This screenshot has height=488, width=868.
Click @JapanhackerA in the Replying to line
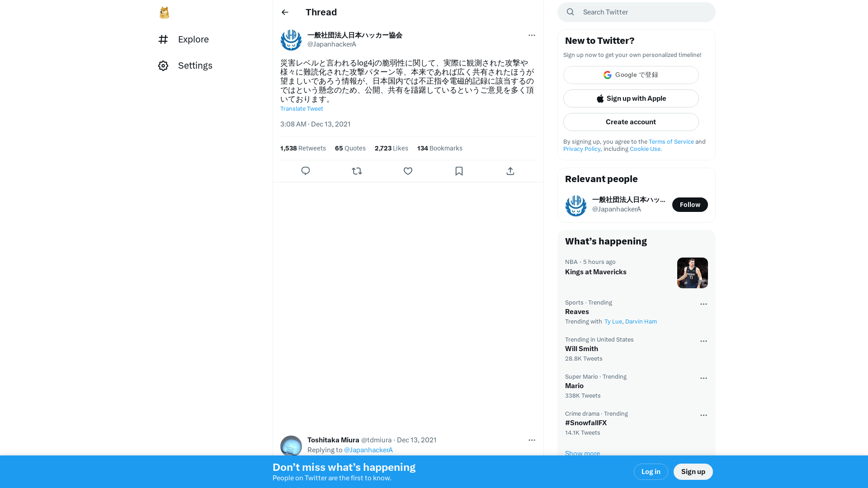[368, 450]
